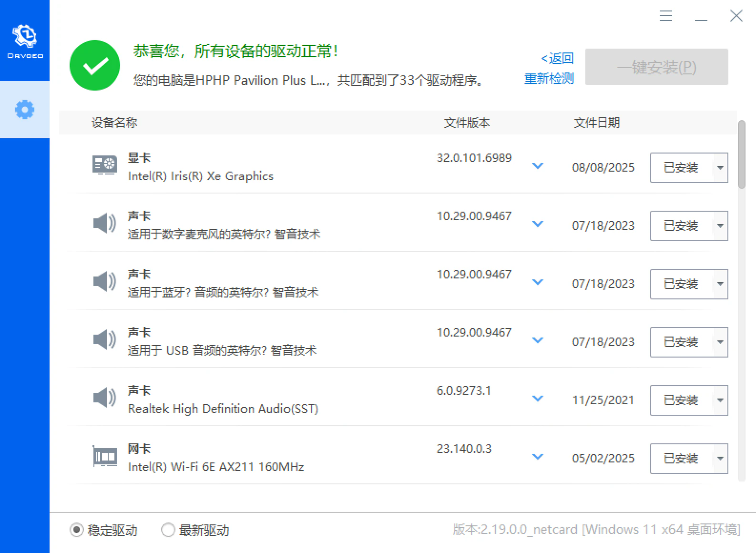Click the 适用于数字麦克风的英特尔 智音技术 text
Image resolution: width=756 pixels, height=553 pixels.
coord(224,234)
